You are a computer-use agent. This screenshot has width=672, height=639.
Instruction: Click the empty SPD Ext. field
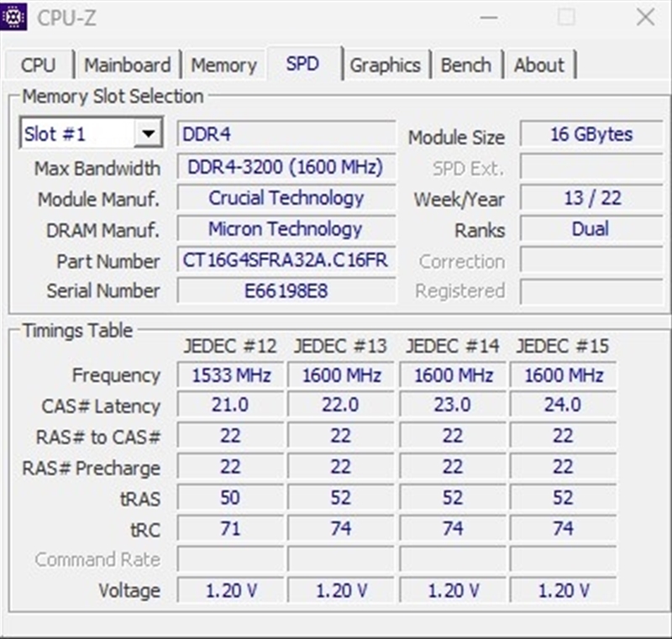(x=591, y=166)
